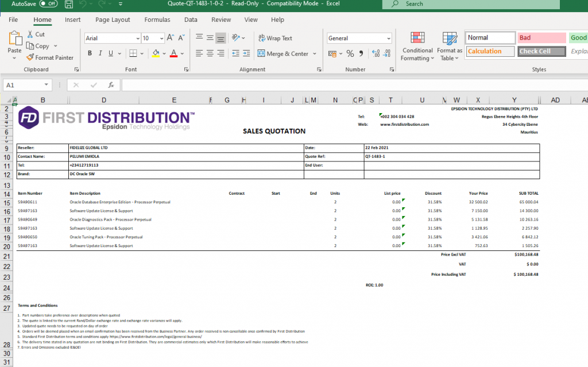The image size is (588, 367).
Task: Toggle Bold formatting
Action: pos(90,53)
